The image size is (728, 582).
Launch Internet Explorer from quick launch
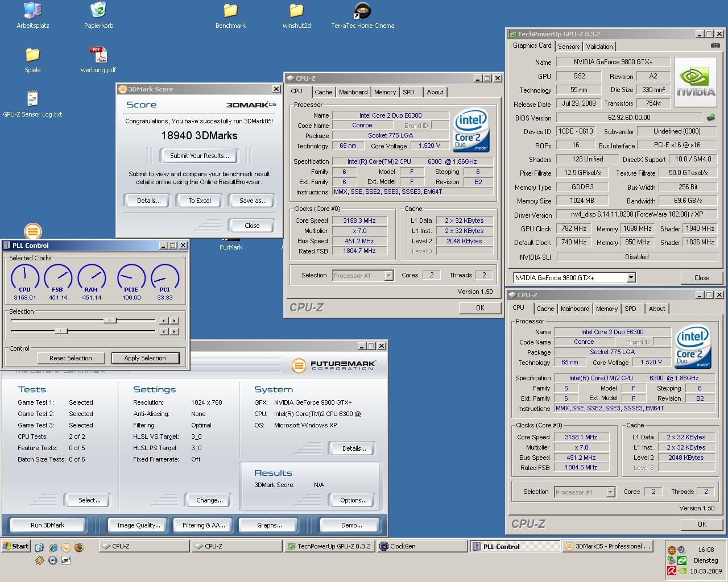click(53, 547)
